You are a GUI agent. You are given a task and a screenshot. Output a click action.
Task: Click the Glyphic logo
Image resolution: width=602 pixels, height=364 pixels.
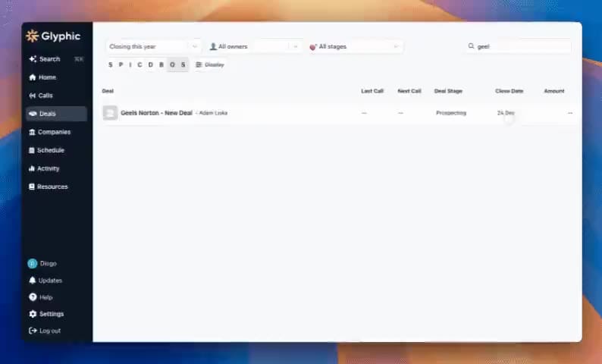click(53, 36)
